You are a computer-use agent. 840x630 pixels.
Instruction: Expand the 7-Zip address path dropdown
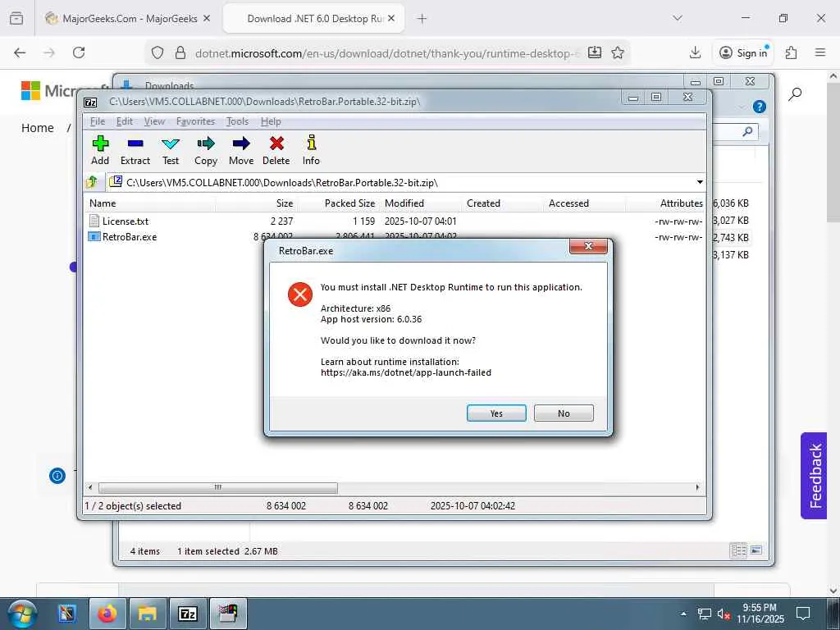coord(700,182)
